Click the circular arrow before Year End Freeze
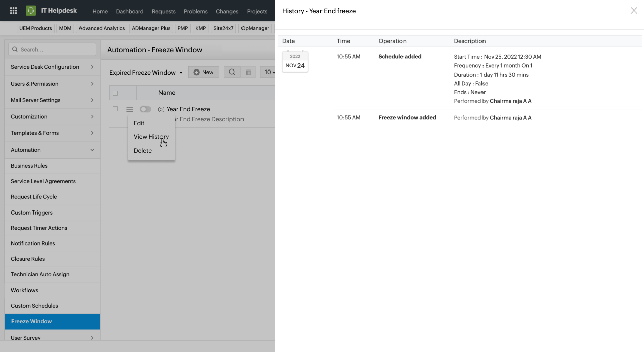The width and height of the screenshot is (644, 352). (161, 109)
